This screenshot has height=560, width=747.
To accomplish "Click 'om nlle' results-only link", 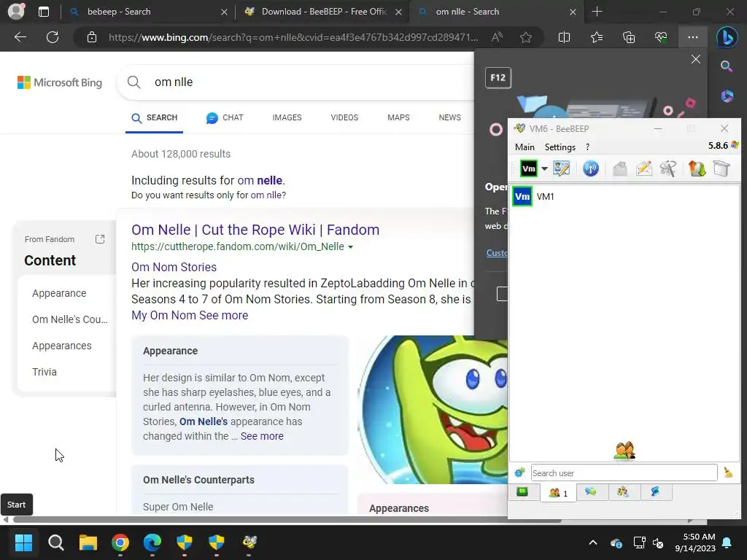I will pyautogui.click(x=266, y=195).
